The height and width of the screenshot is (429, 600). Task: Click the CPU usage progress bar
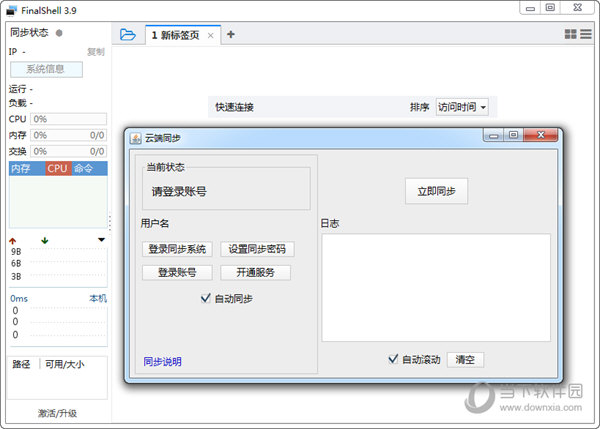point(68,119)
